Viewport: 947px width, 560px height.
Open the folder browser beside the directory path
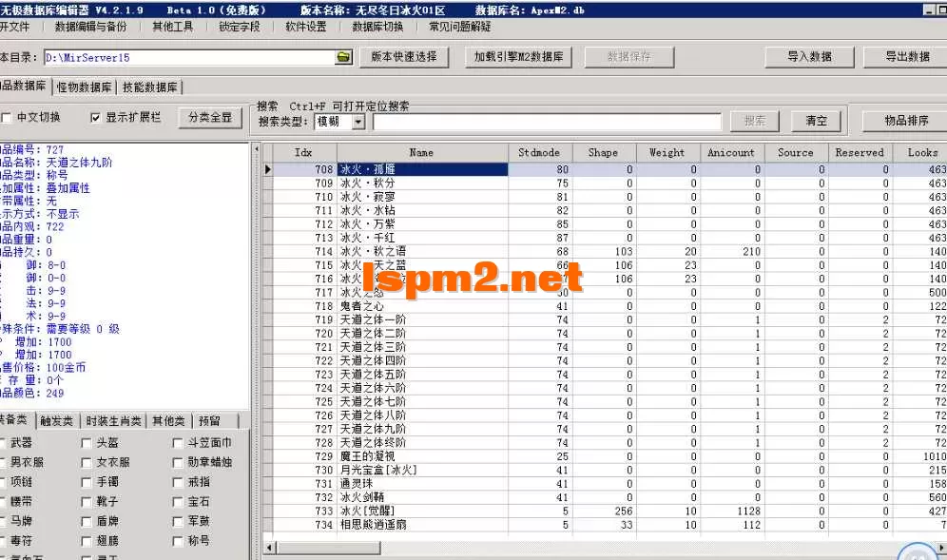point(343,57)
